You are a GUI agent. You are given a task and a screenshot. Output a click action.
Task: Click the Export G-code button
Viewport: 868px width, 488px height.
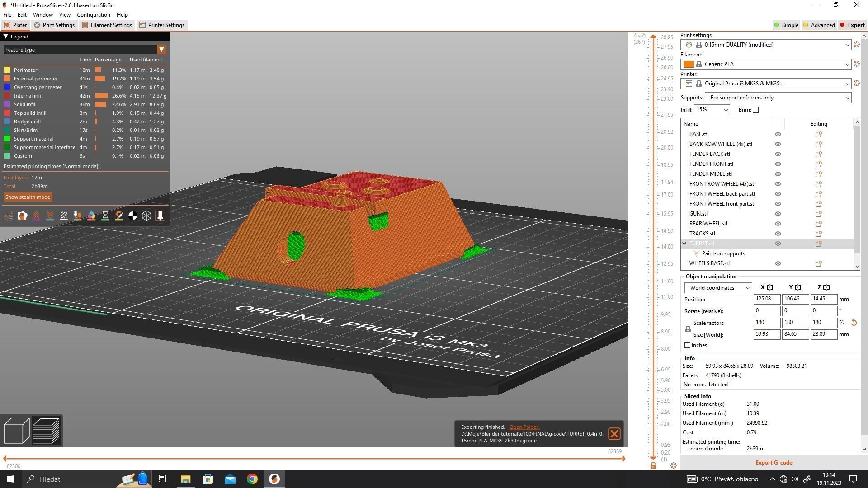click(774, 462)
